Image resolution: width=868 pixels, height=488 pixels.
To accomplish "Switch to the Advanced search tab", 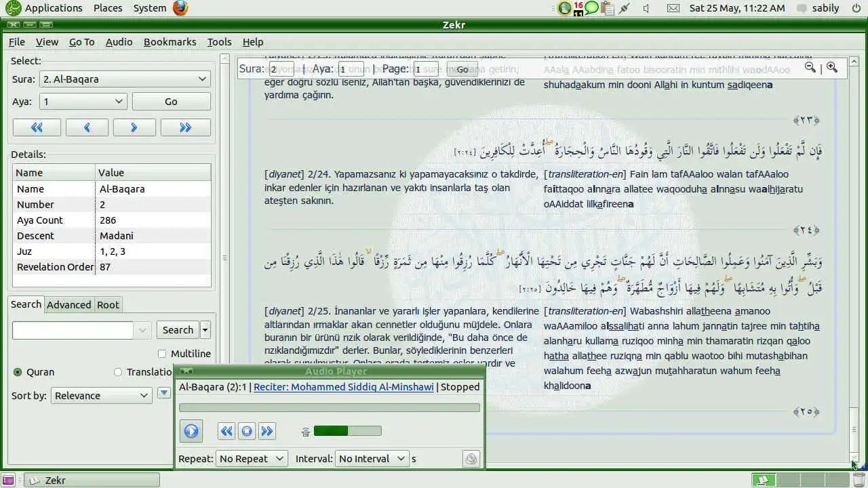I will tap(68, 305).
